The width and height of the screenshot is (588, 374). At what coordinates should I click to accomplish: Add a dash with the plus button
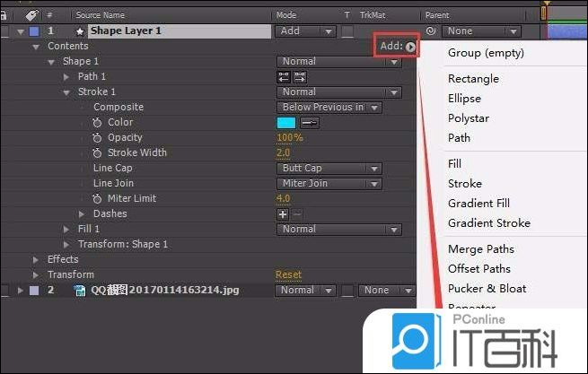pyautogui.click(x=283, y=214)
